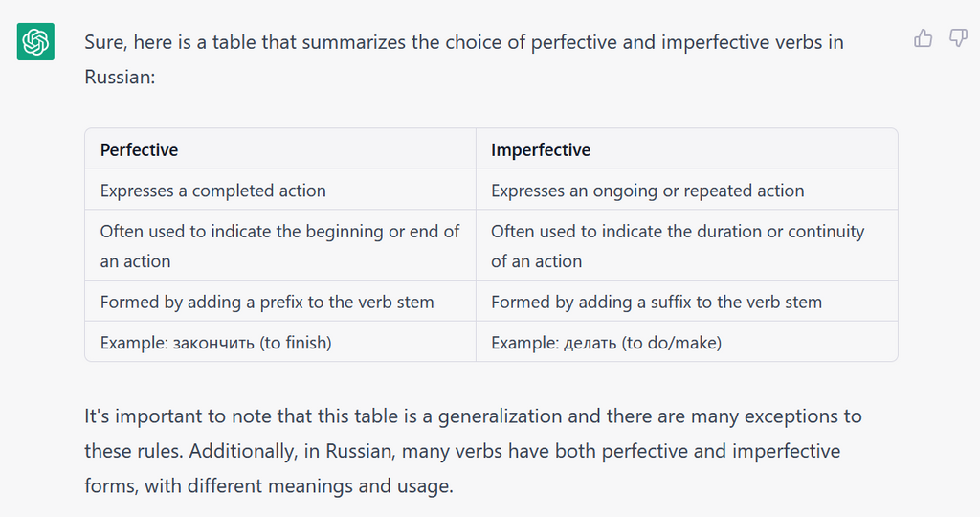Click the 'adding a prefix' cell
The width and height of the screenshot is (980, 517).
[x=267, y=302]
